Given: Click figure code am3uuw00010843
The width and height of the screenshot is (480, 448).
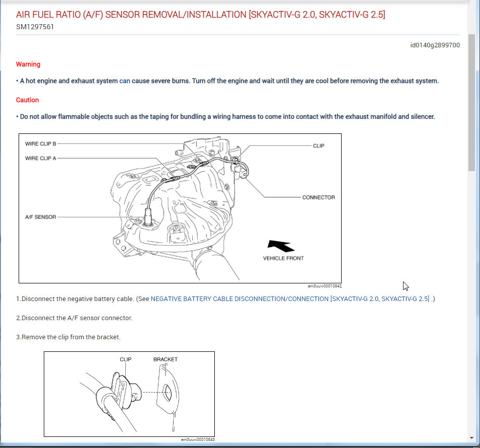Looking at the screenshot, I should (198, 439).
